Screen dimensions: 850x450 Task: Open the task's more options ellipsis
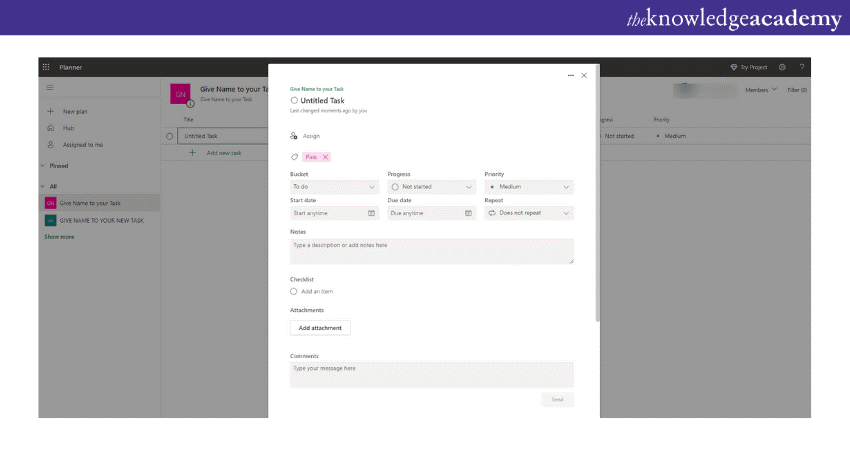coord(571,75)
